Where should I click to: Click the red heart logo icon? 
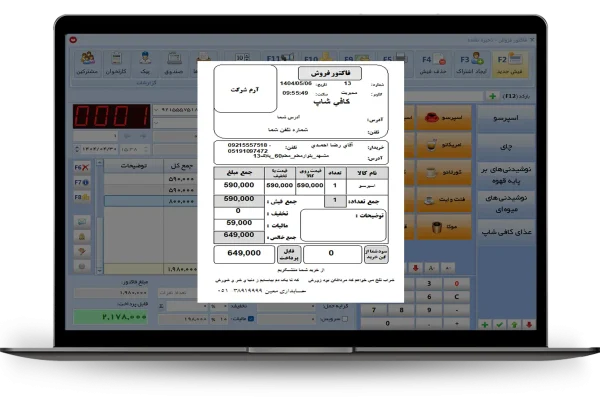tap(73, 39)
